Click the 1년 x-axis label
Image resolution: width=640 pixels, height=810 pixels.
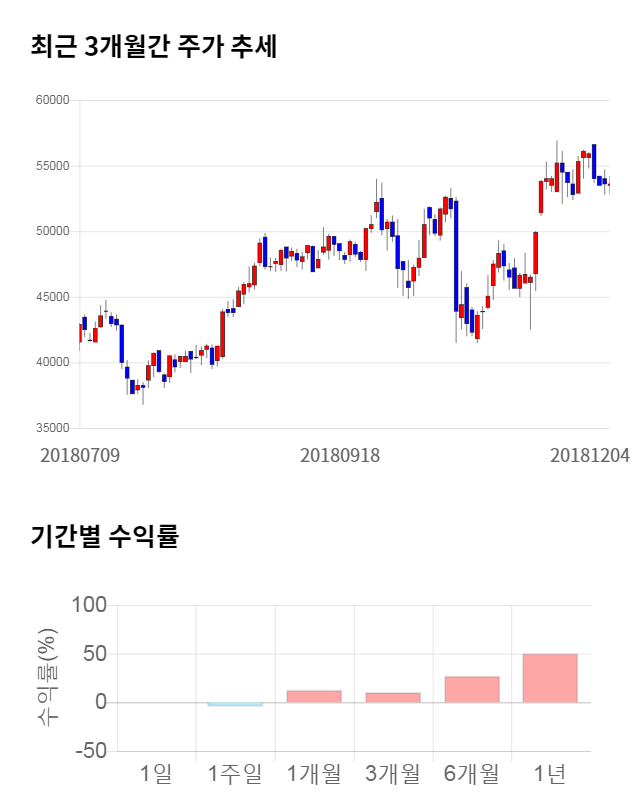[550, 773]
